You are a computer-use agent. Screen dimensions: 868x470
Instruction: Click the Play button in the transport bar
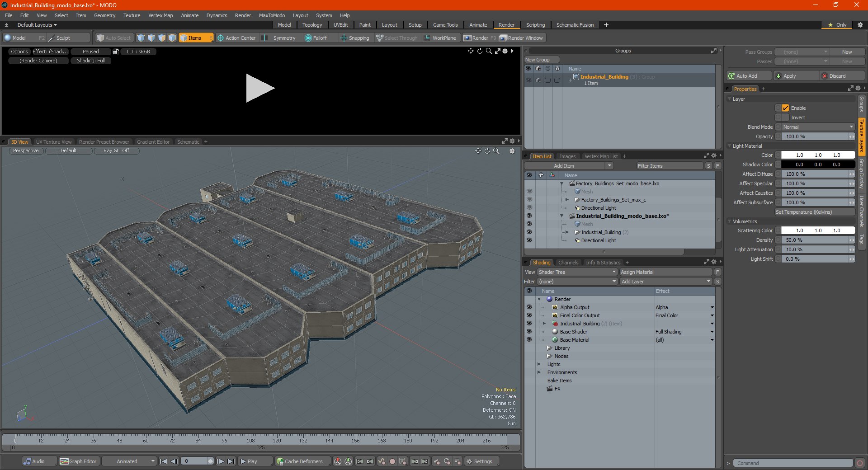pyautogui.click(x=255, y=461)
